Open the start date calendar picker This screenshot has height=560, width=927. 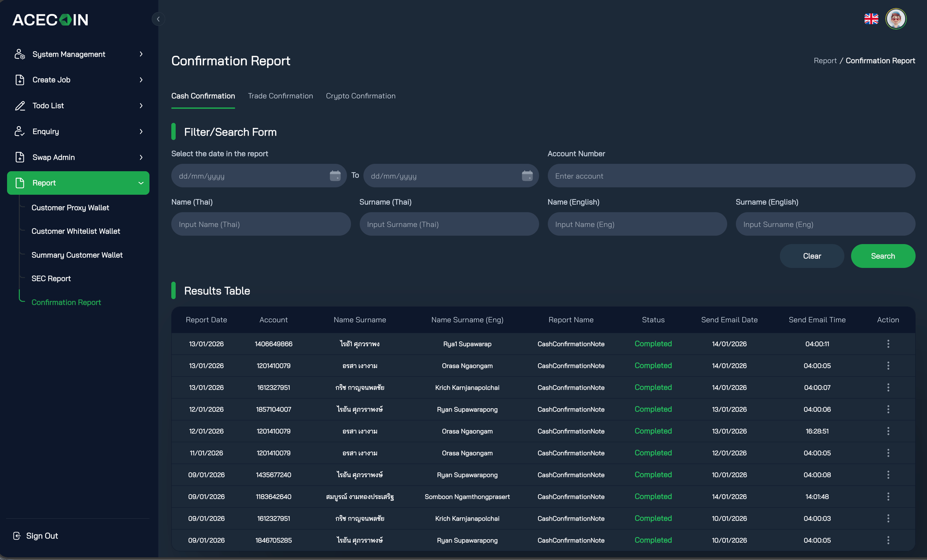click(335, 176)
